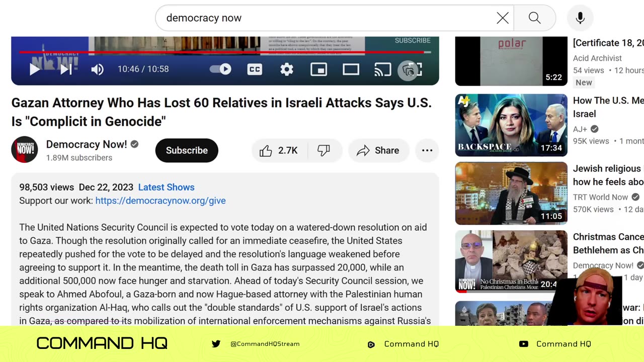Open the Democracy Now! channel name

point(87,144)
